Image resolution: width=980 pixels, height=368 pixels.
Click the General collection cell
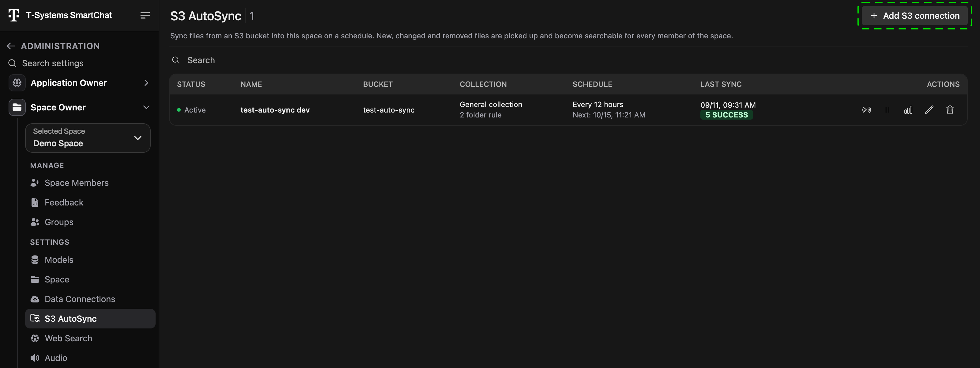tap(491, 104)
